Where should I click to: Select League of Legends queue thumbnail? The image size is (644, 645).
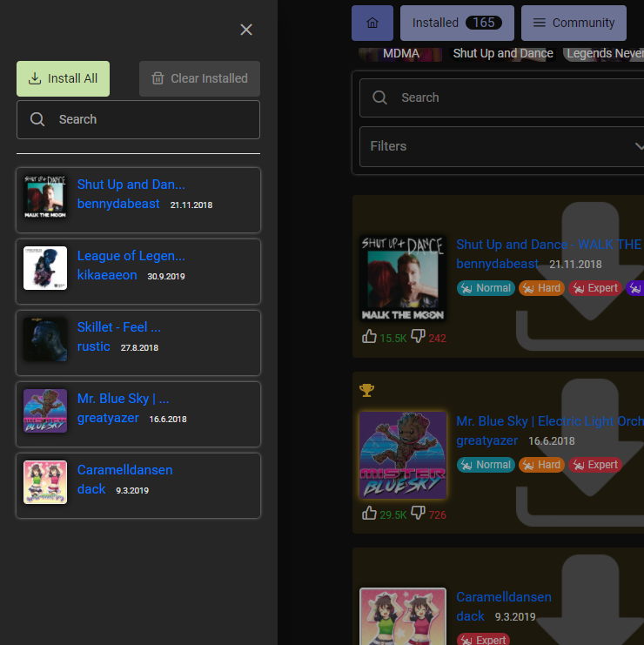(x=45, y=268)
